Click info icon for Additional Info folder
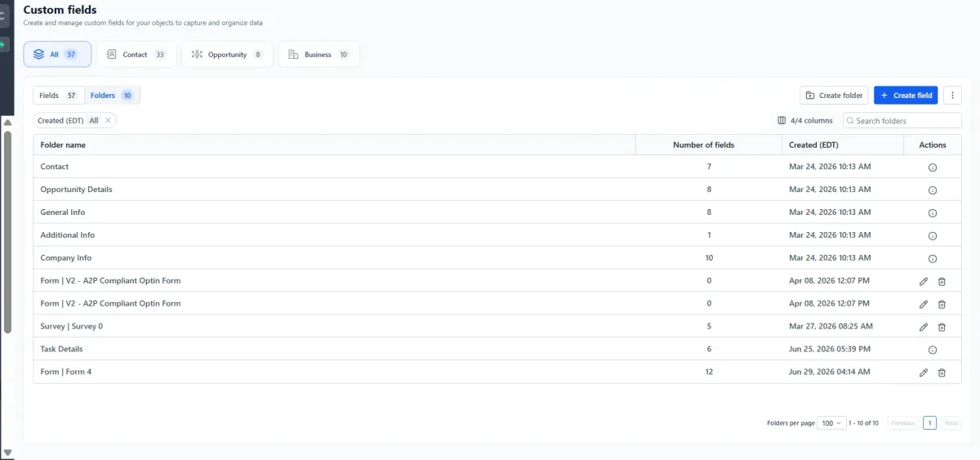Viewport: 980px width, 460px height. click(932, 236)
